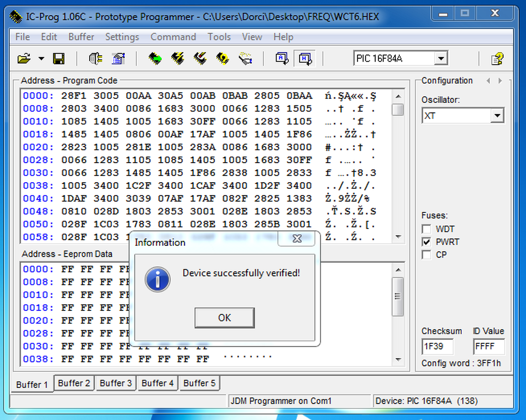
Task: Open the File menu
Action: coord(23,37)
